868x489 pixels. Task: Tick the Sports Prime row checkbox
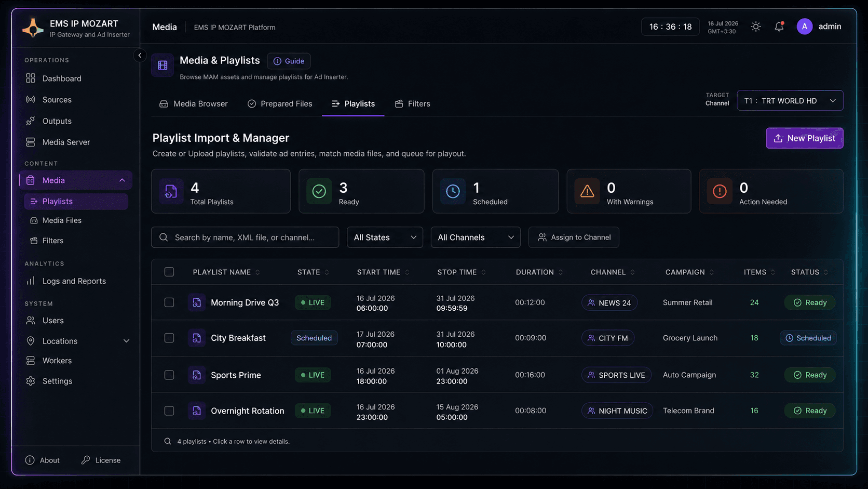(169, 375)
